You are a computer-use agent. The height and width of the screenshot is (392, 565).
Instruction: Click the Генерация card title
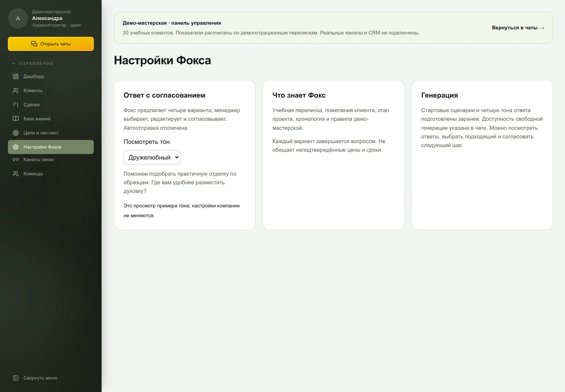[439, 95]
